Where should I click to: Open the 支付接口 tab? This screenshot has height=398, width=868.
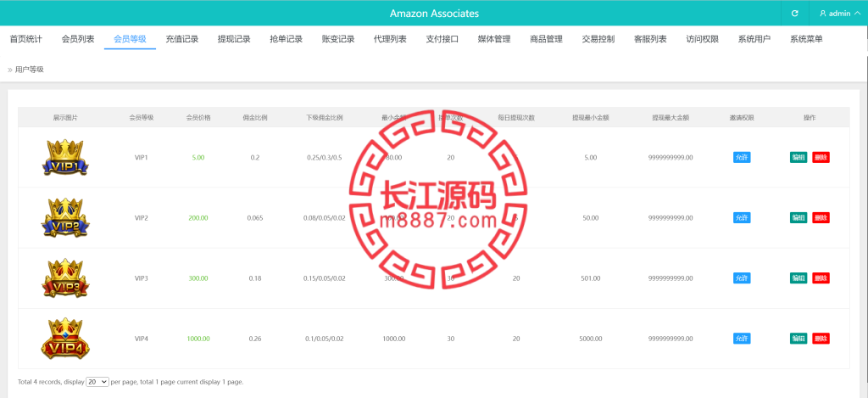[442, 39]
